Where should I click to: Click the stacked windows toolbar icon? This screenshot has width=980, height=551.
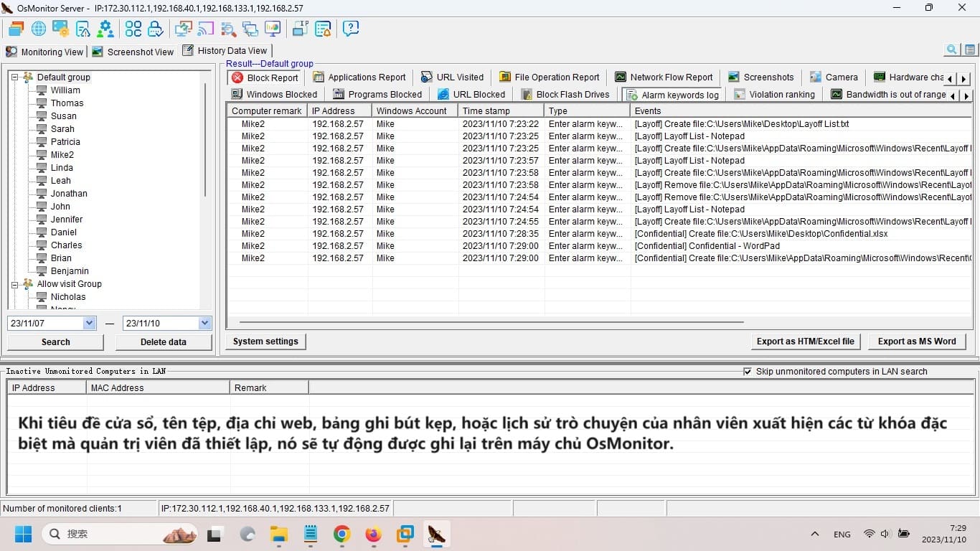[x=16, y=29]
